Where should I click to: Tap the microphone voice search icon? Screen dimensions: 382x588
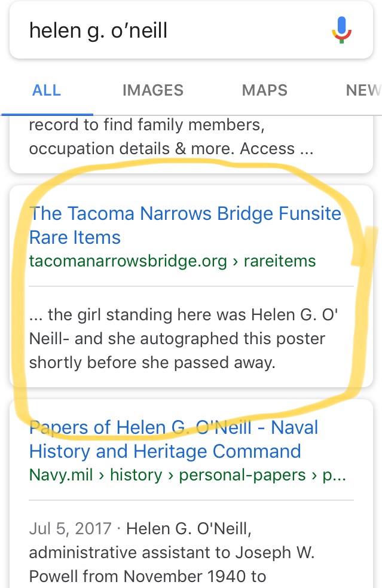click(x=341, y=30)
